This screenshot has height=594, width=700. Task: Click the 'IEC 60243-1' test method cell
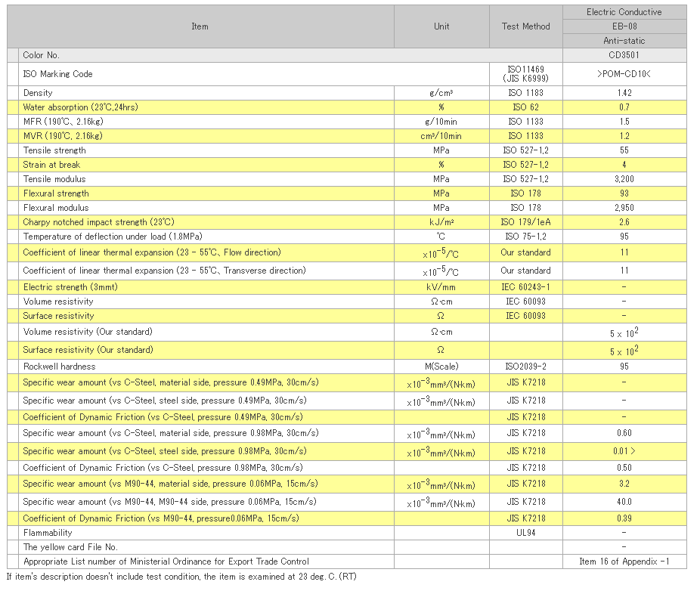(525, 287)
